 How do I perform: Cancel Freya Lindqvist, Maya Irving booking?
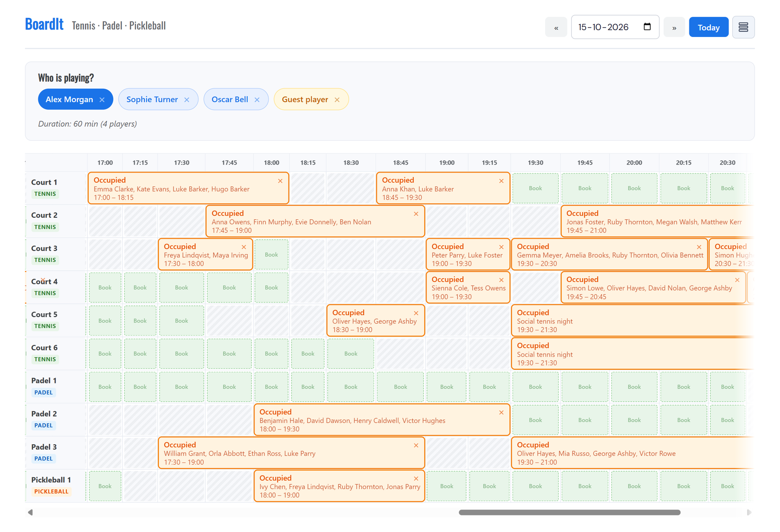(244, 247)
